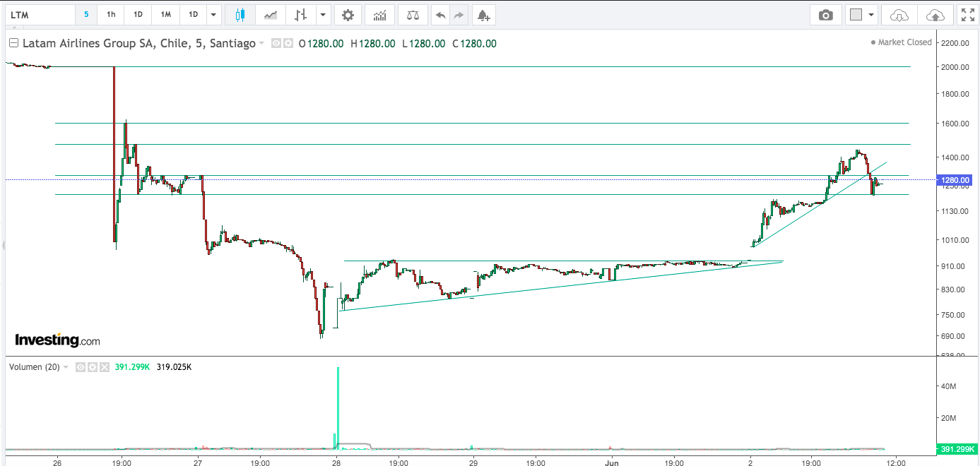
Task: Open the time interval dropdown arrow
Action: 215,15
